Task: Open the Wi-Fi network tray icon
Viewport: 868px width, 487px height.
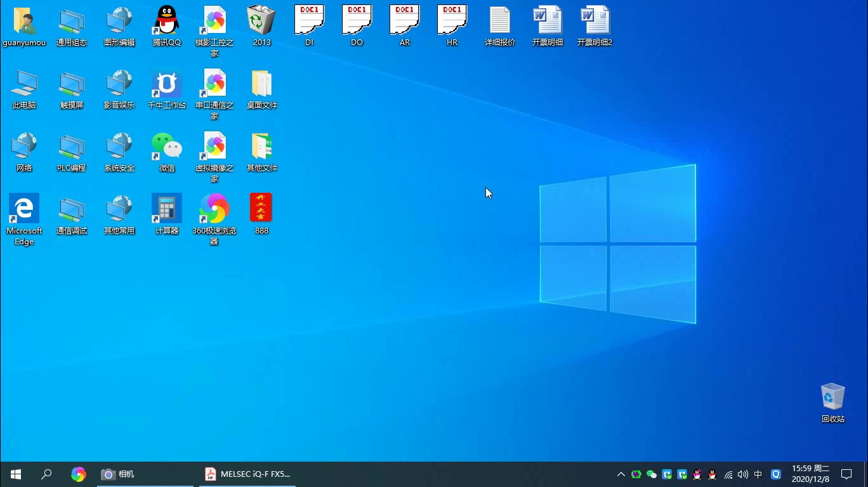Action: tap(728, 474)
